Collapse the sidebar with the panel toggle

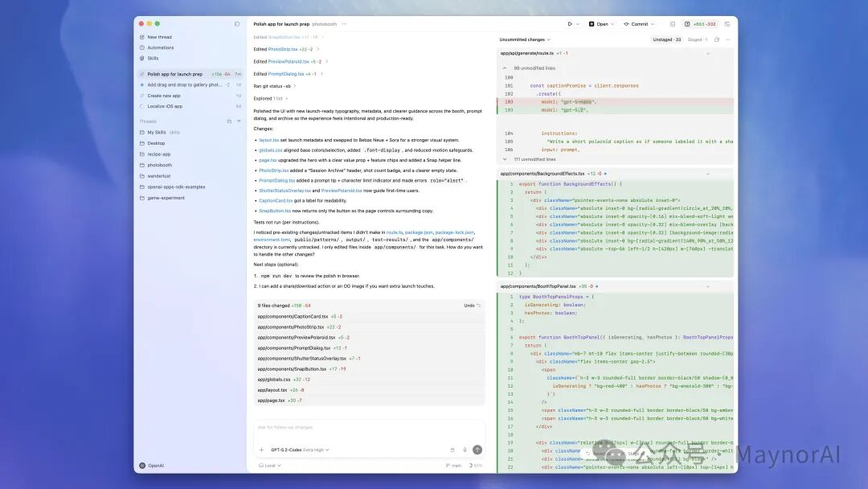(237, 24)
